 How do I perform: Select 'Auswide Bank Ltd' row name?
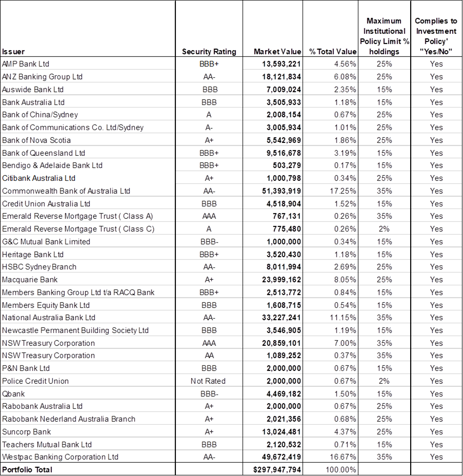coord(33,90)
